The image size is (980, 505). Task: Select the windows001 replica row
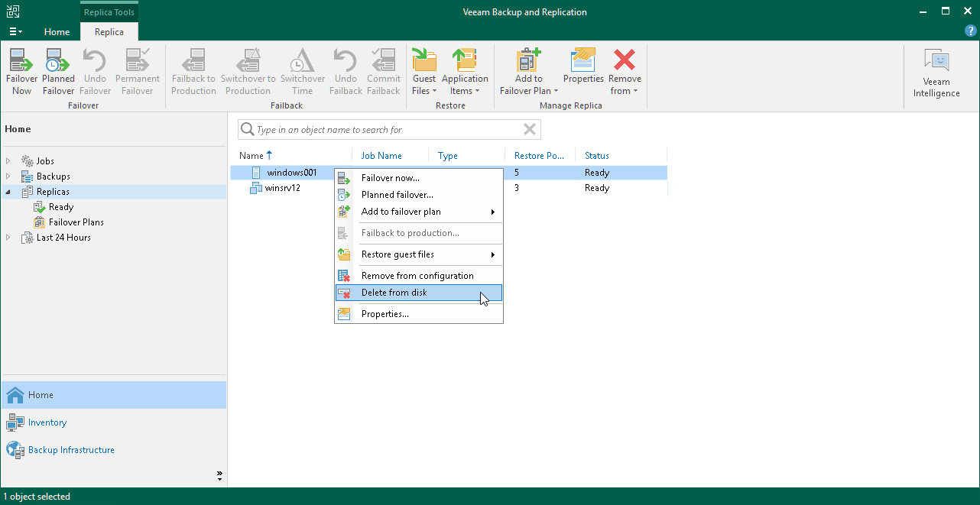click(x=449, y=173)
